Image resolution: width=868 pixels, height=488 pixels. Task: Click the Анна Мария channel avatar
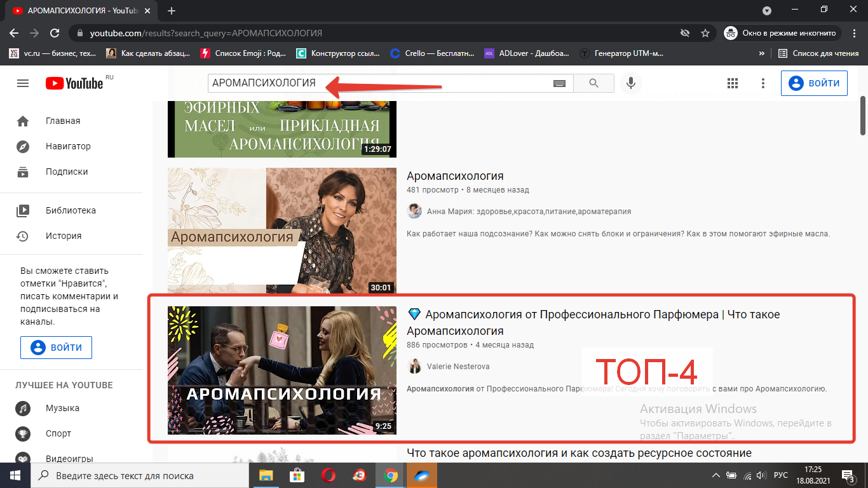tap(414, 211)
